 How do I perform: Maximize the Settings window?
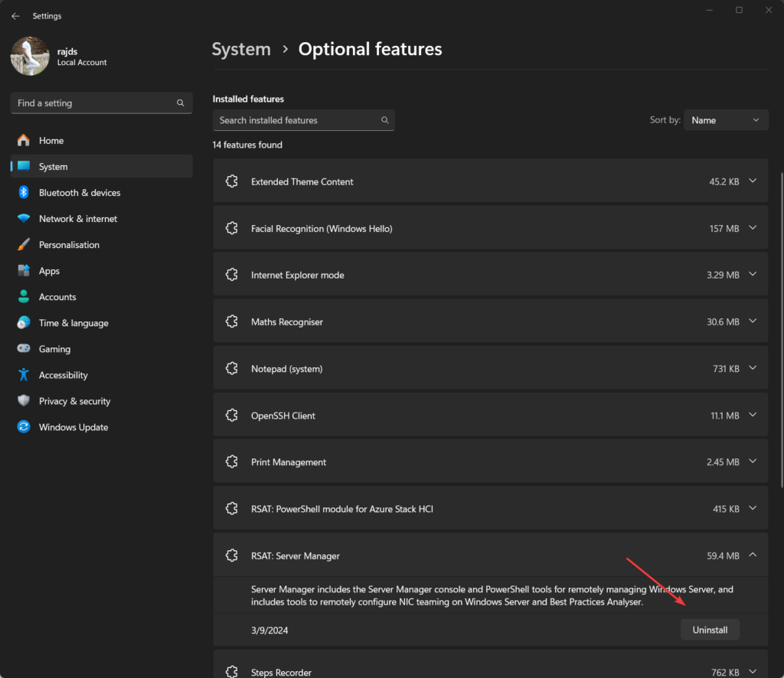pyautogui.click(x=739, y=10)
